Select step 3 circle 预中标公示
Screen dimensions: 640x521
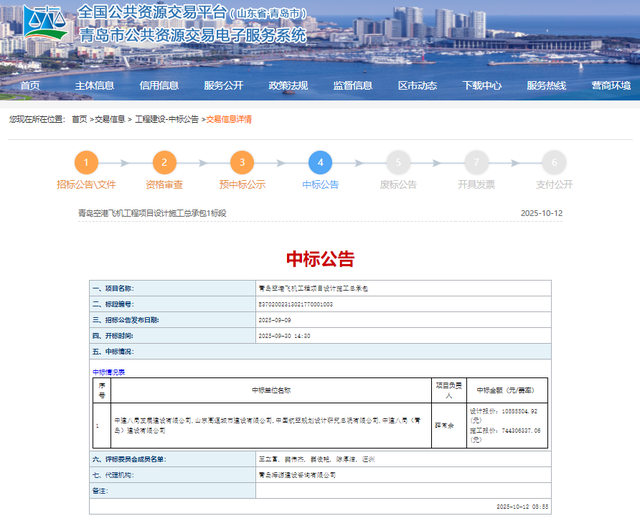point(241,163)
